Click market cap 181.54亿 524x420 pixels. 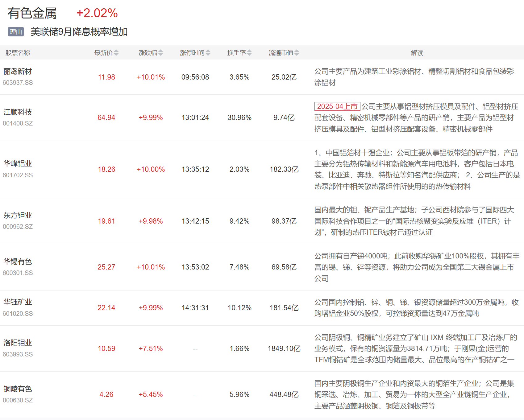[284, 308]
